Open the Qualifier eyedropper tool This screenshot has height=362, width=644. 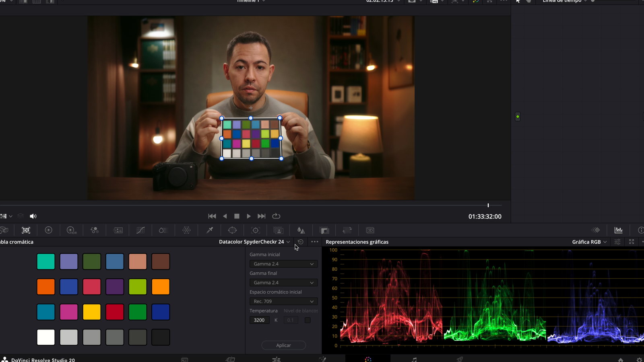[210, 230]
